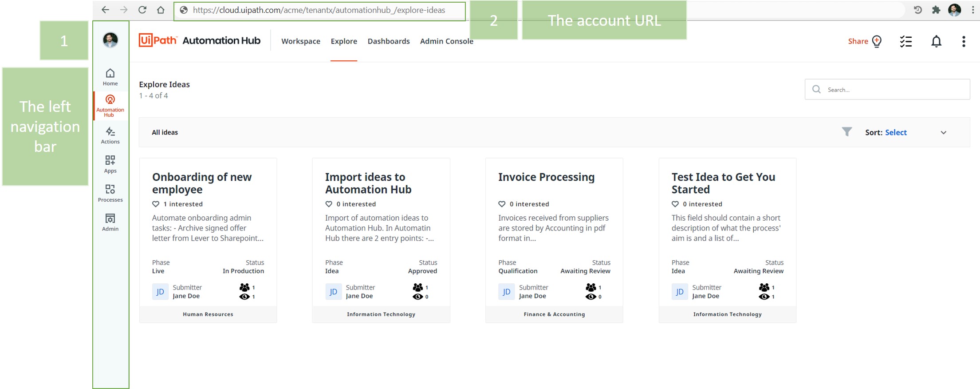Open Test Idea to Get You Started
980x389 pixels.
[723, 183]
